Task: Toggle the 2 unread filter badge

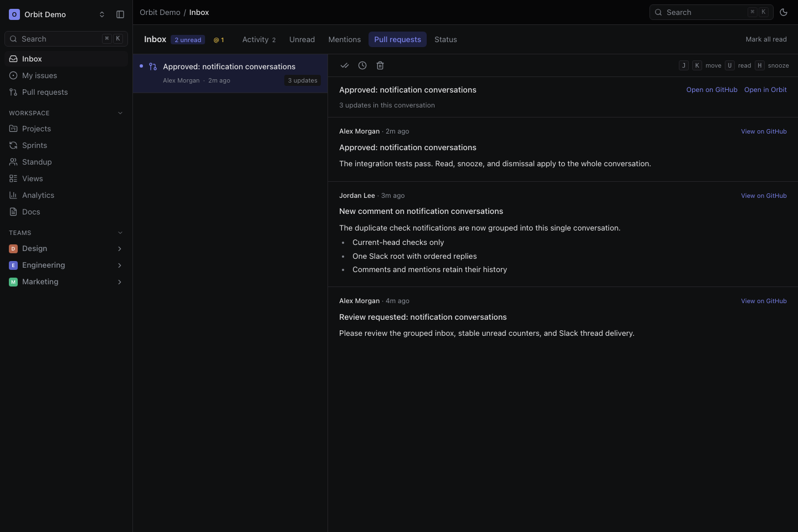Action: tap(188, 40)
